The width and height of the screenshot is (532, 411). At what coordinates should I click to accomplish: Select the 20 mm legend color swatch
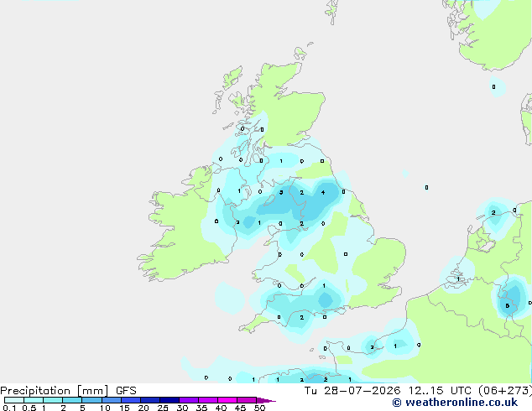pos(150,400)
